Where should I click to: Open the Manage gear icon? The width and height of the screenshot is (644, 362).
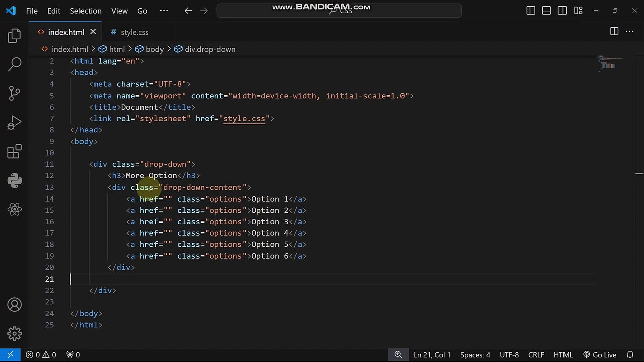click(x=14, y=333)
